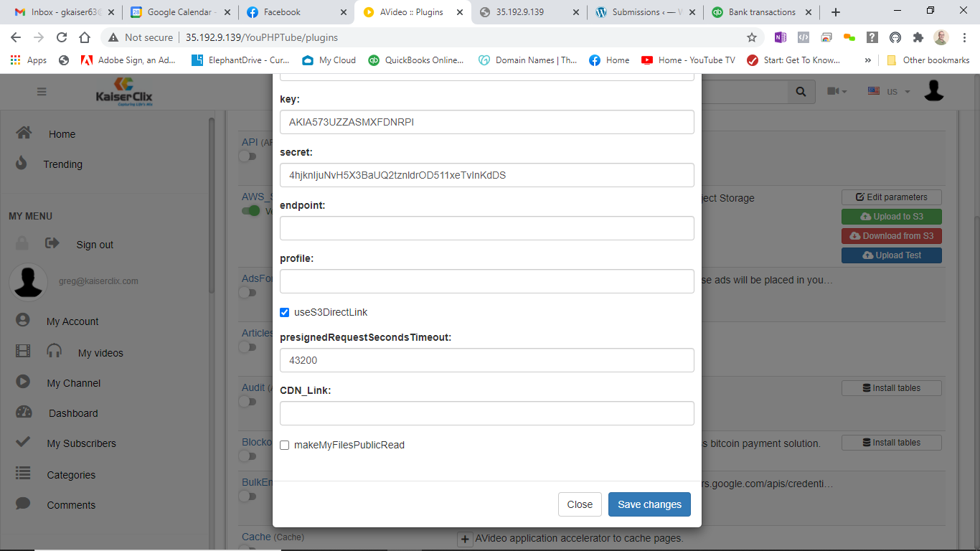The width and height of the screenshot is (980, 551).
Task: Check the makeMyFilesPublicRead checkbox
Action: (x=285, y=446)
